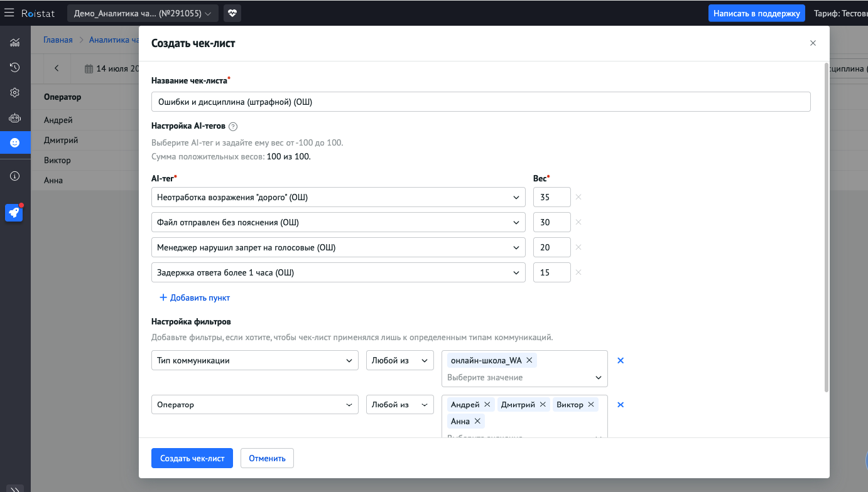868x492 pixels.
Task: Click the Добавить пункт link
Action: [x=195, y=297]
